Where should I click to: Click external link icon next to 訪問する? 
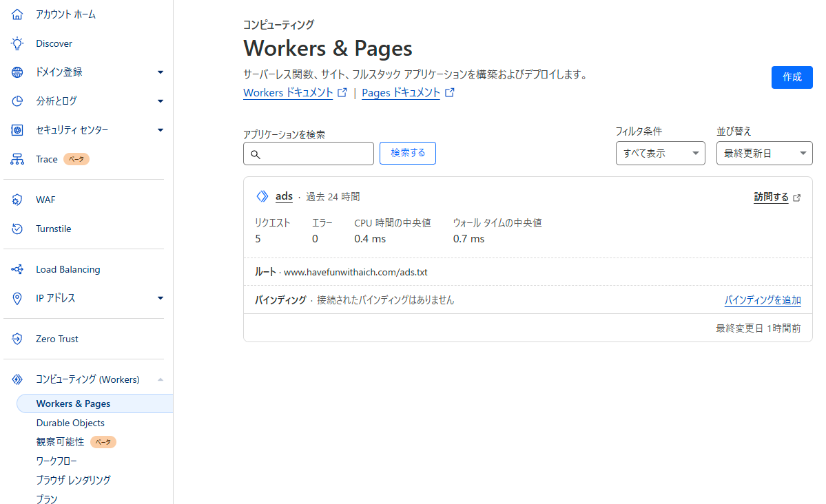coord(797,198)
